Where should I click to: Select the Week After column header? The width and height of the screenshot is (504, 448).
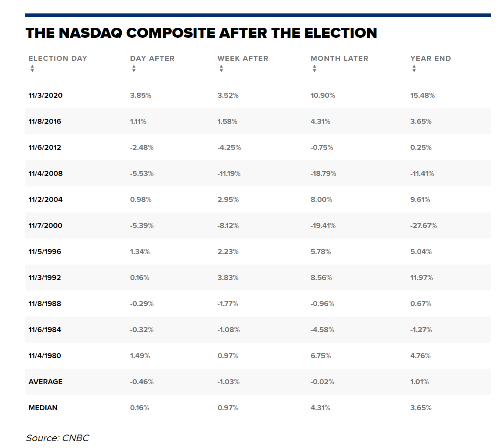[243, 58]
